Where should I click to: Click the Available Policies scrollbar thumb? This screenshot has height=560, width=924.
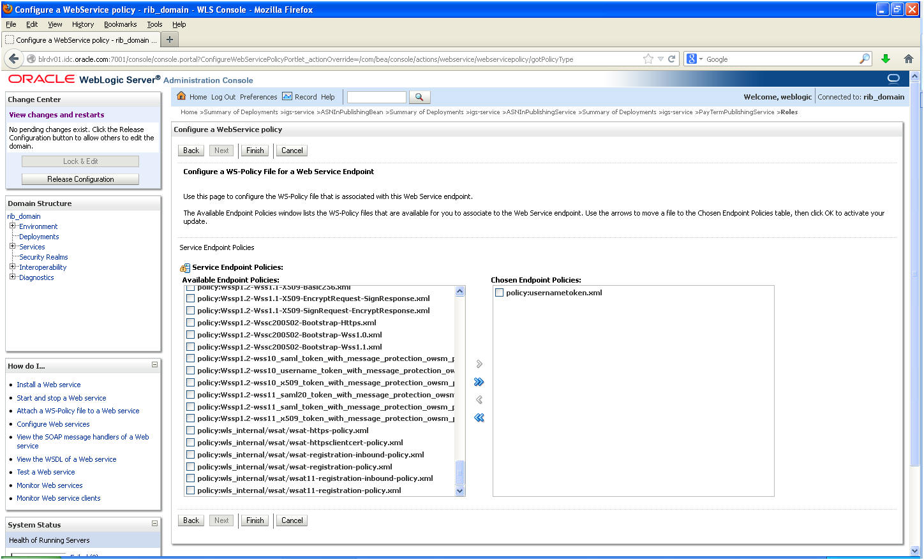(459, 473)
